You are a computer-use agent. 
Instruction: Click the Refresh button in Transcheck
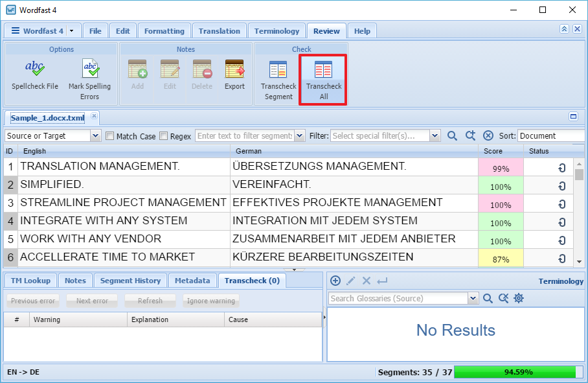[150, 301]
